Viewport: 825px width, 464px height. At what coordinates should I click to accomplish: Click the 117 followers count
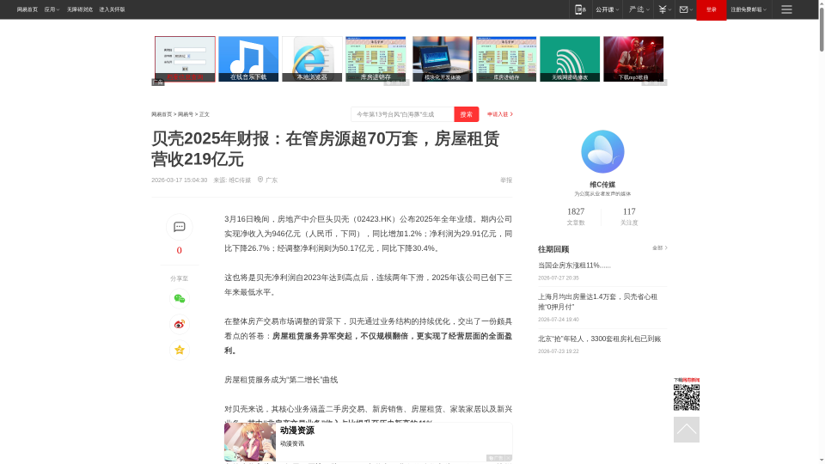click(x=629, y=211)
